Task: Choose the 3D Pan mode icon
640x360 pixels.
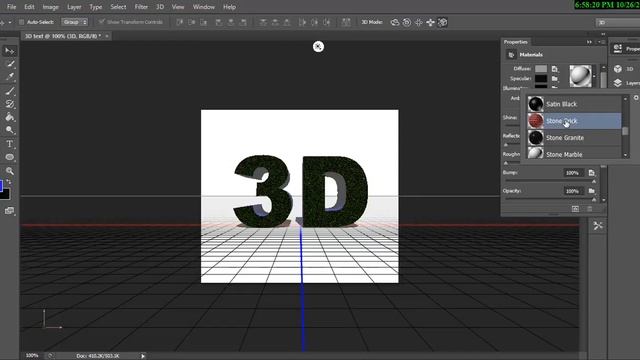Action: click(x=418, y=22)
